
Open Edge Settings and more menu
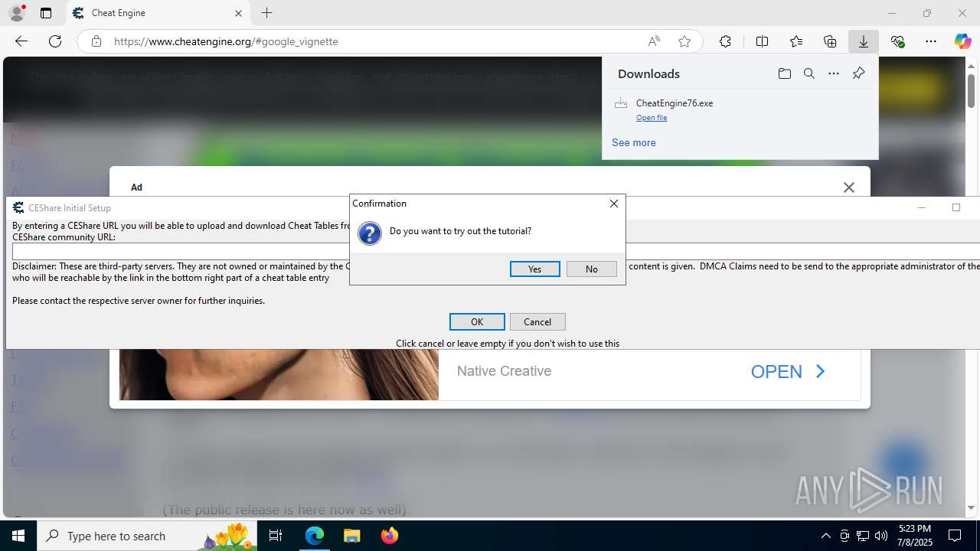click(931, 41)
